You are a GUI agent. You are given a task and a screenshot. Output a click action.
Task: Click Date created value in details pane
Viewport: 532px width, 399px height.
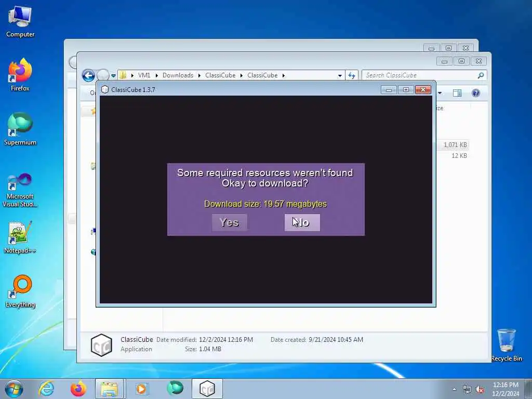pyautogui.click(x=336, y=340)
